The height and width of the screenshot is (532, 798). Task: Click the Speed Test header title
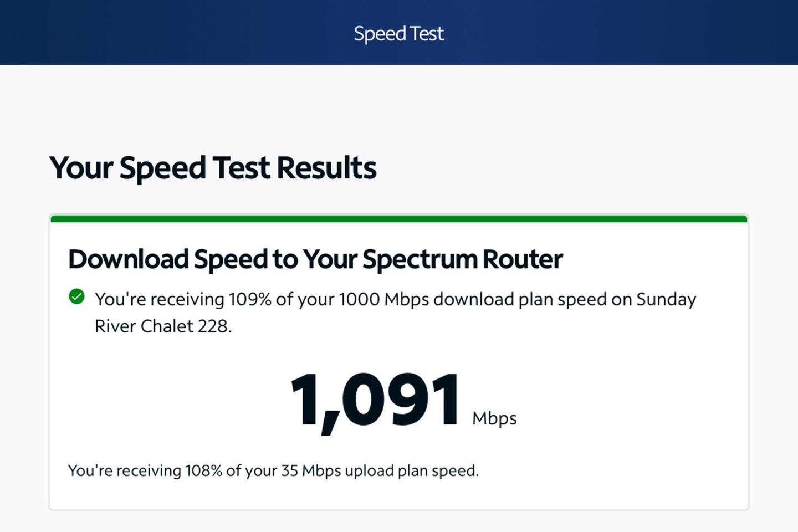[x=398, y=33]
